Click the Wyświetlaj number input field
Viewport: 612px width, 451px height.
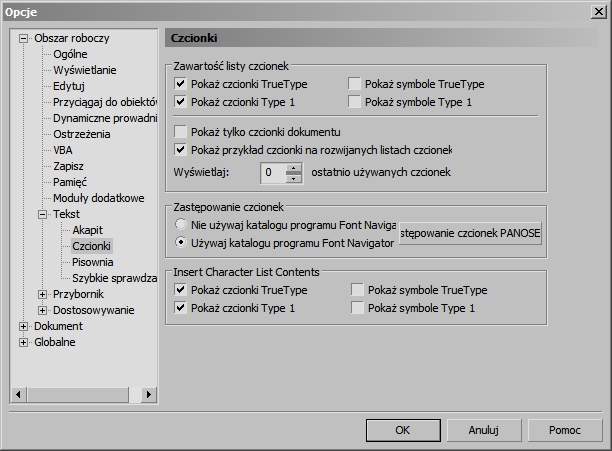point(271,173)
